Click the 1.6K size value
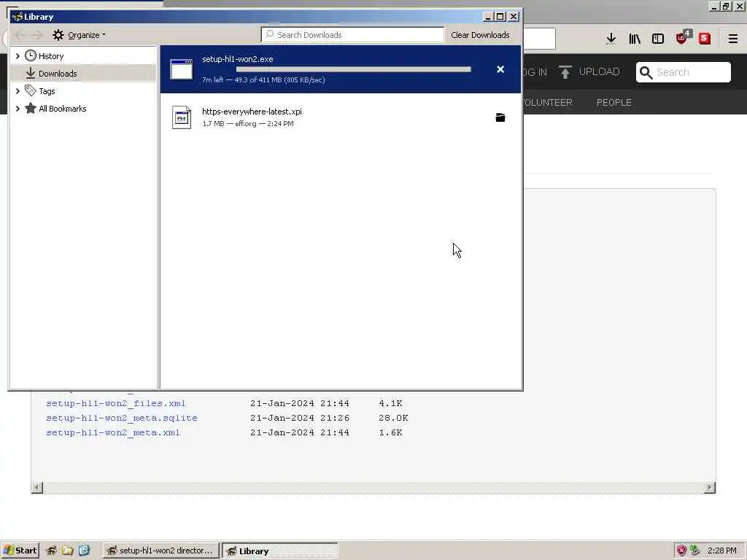 (391, 432)
